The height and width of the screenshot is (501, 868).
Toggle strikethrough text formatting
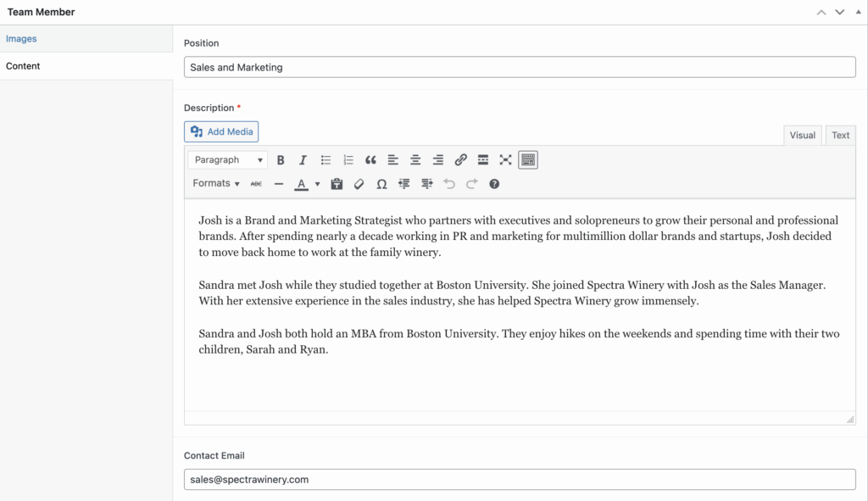256,184
